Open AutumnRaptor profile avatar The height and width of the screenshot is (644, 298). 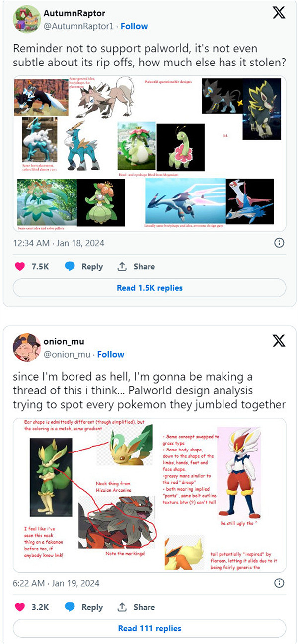(26, 19)
